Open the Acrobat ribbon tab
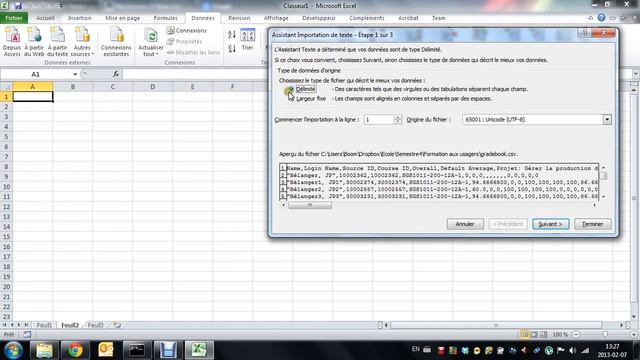Image resolution: width=640 pixels, height=360 pixels. (x=408, y=18)
